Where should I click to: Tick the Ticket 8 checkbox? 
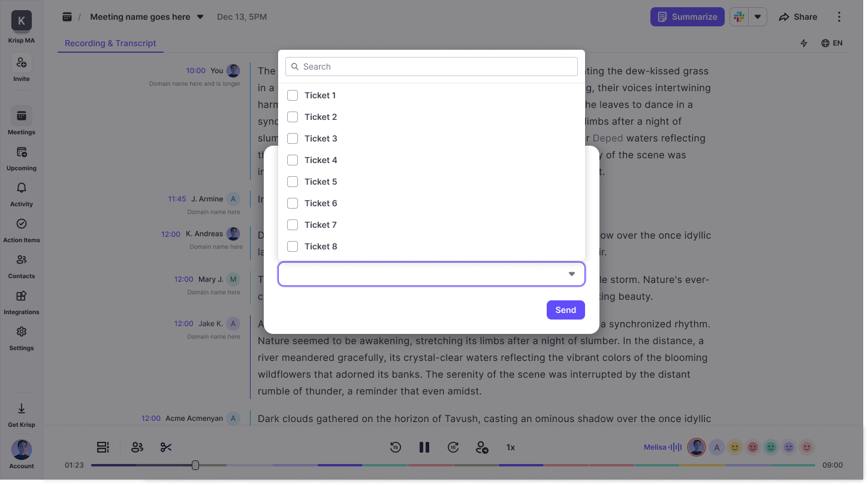pos(293,246)
